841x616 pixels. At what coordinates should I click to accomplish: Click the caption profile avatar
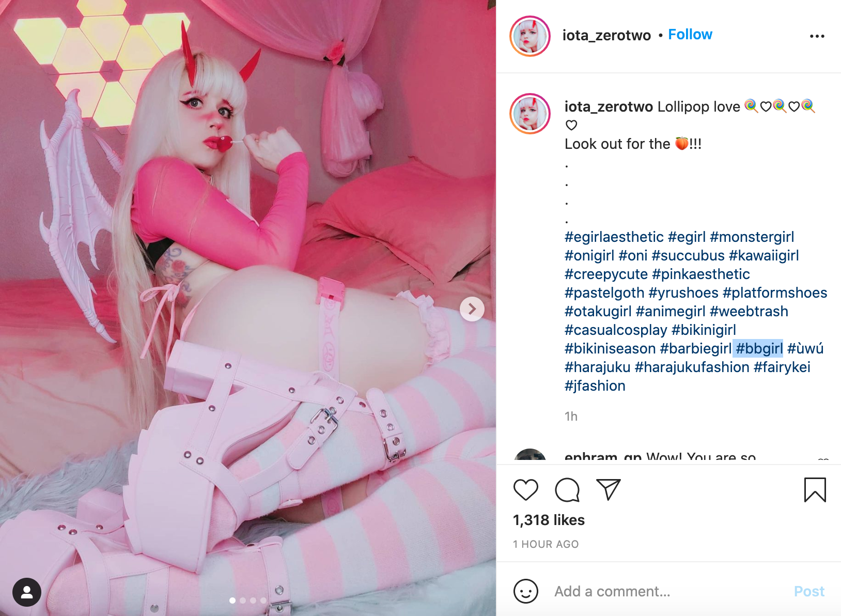(529, 114)
